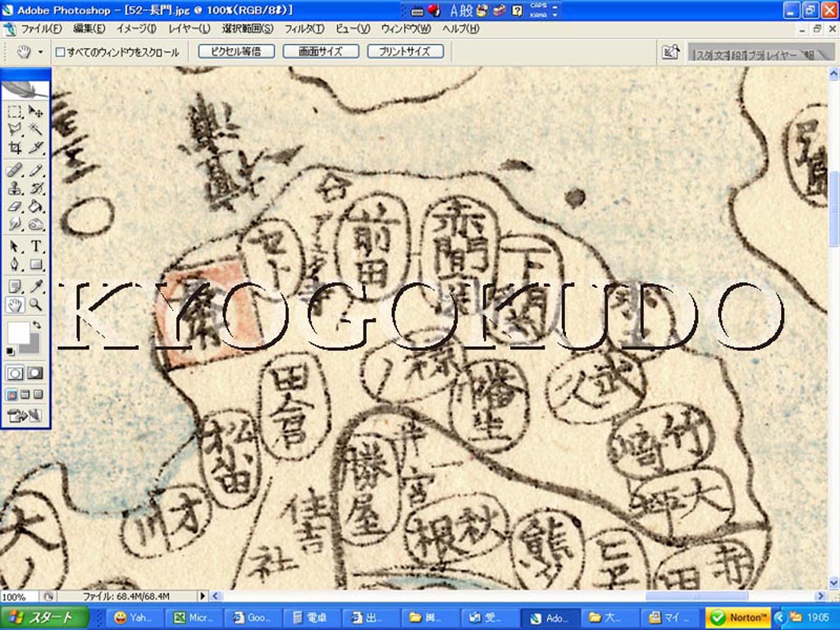Switch to Standard edit mode
This screenshot has height=630, width=840.
pos(15,373)
